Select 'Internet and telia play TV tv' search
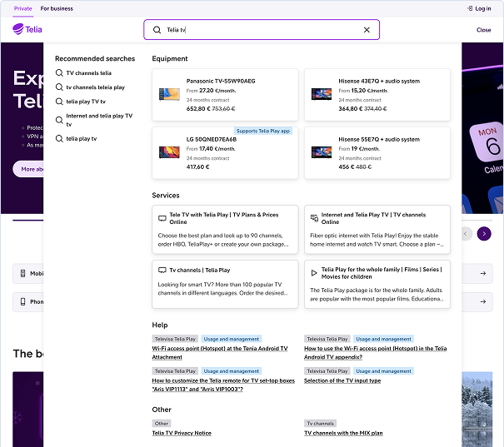 [x=99, y=120]
